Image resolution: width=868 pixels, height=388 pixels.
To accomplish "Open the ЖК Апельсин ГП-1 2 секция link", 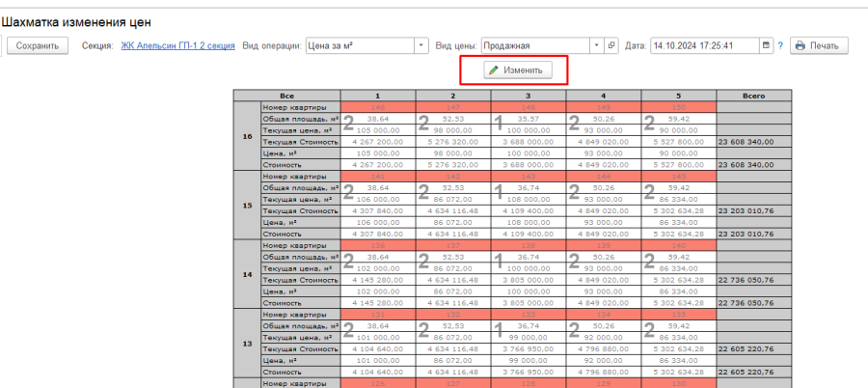I will point(177,46).
